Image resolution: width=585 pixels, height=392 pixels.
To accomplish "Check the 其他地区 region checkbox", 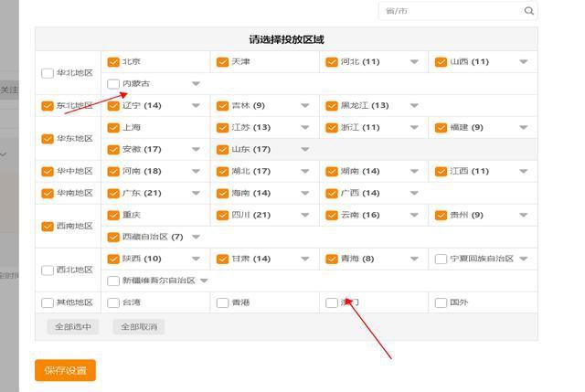I will click(48, 302).
